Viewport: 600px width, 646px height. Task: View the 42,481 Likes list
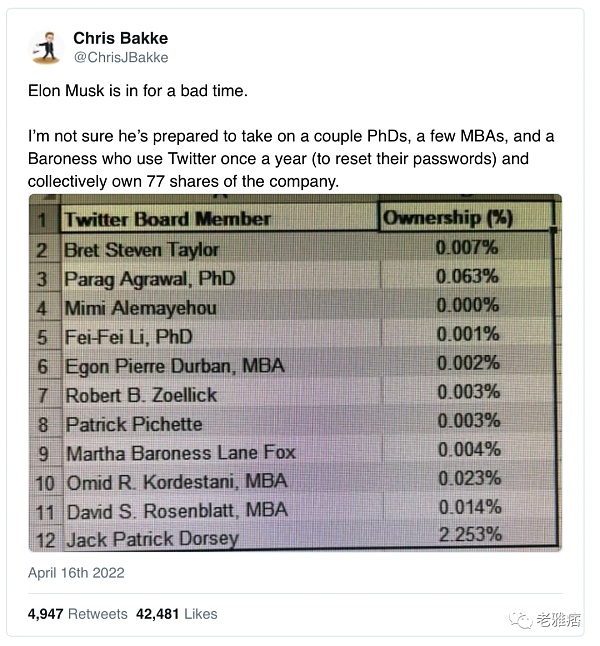pyautogui.click(x=177, y=614)
